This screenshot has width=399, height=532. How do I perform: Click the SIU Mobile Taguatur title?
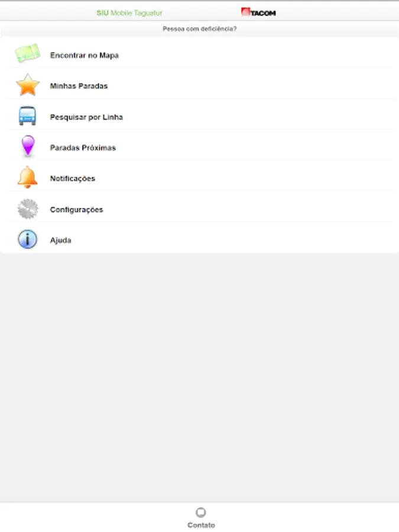pos(129,13)
